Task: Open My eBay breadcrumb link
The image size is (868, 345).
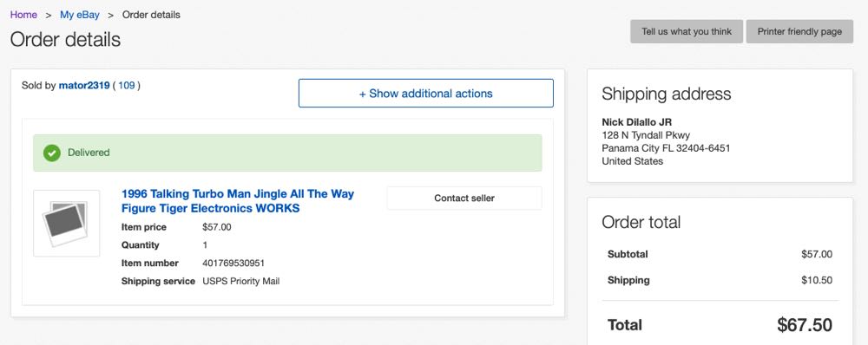Action: (80, 15)
